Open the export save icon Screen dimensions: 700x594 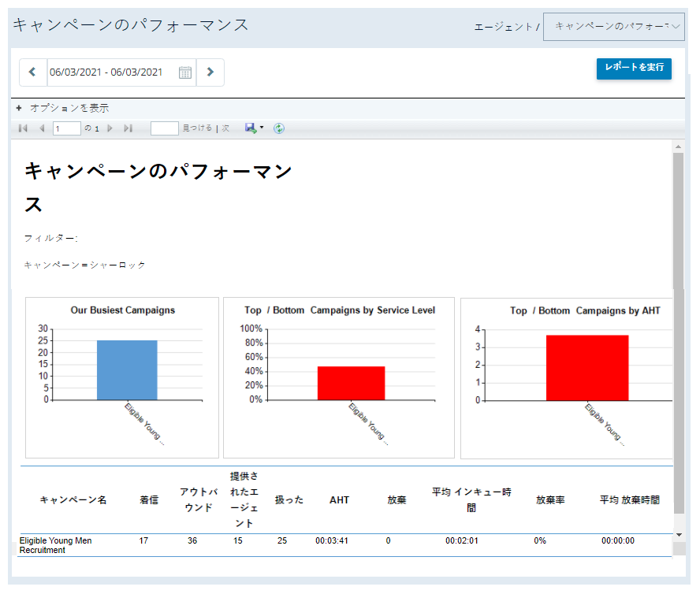(251, 128)
